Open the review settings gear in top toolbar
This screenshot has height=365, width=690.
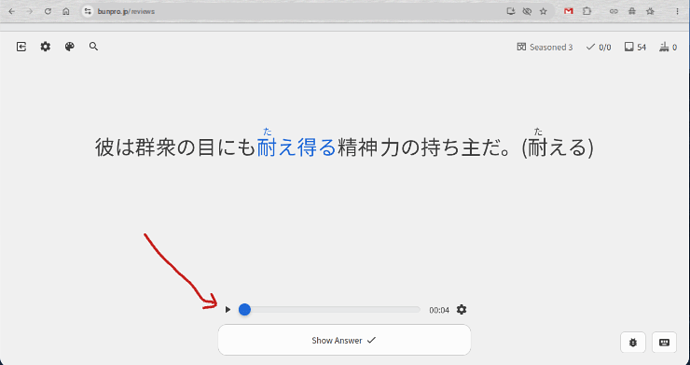pyautogui.click(x=45, y=47)
